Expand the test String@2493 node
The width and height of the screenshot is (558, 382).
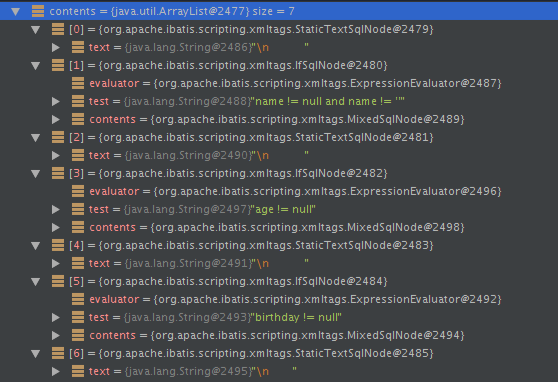(x=56, y=317)
